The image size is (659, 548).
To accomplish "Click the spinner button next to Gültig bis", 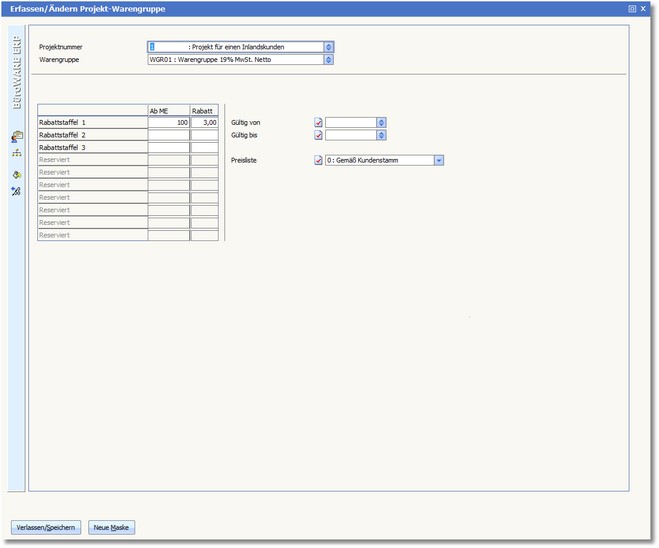I will coord(381,135).
